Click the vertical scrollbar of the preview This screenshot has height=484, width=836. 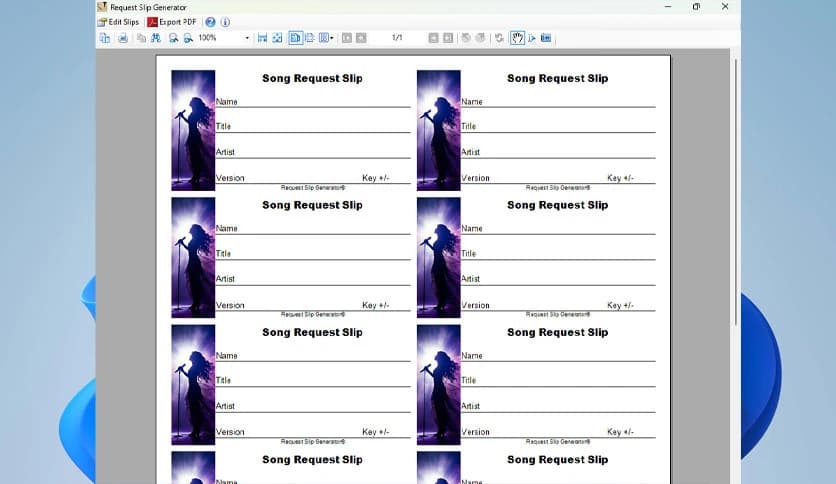[x=736, y=192]
